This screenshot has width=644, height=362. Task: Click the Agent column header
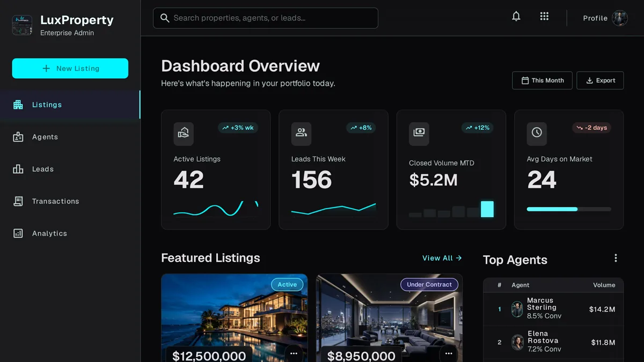point(521,285)
